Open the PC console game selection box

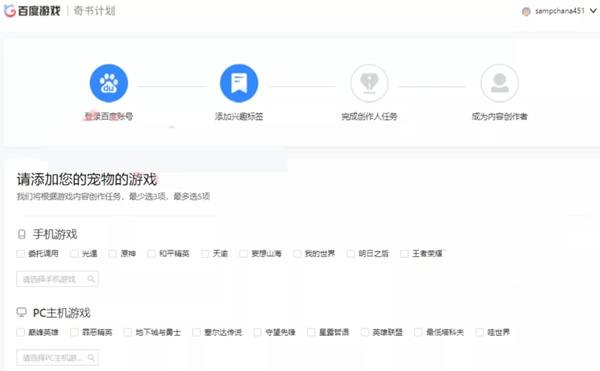(57, 358)
